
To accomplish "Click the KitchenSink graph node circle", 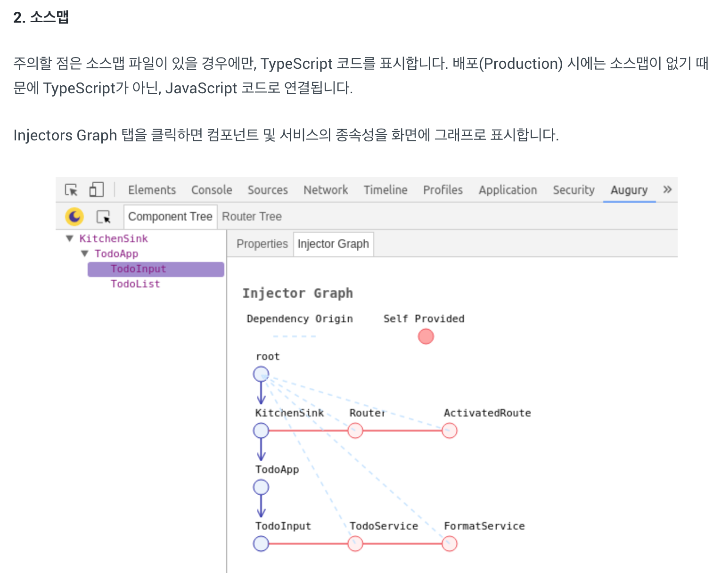I will 261,431.
